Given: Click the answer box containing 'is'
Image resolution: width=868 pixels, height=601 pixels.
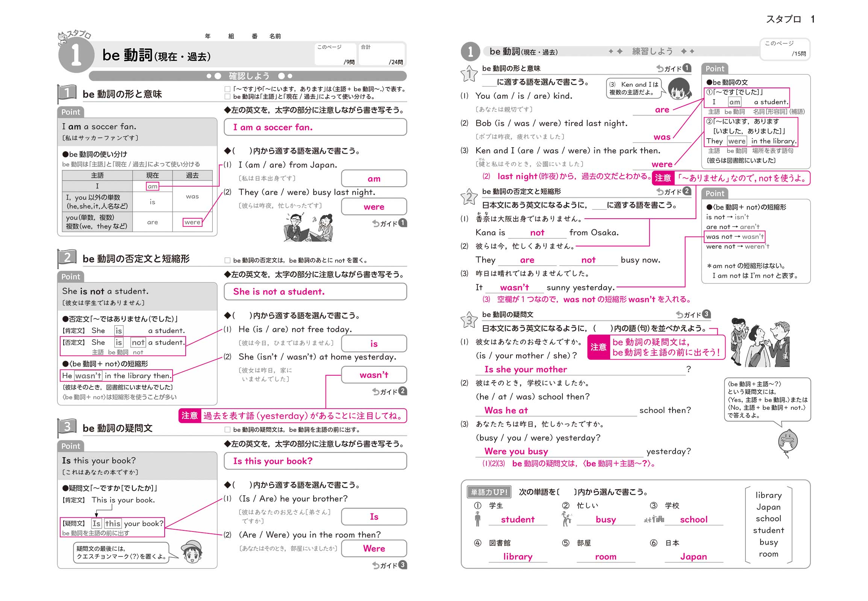Looking at the screenshot, I should pos(374,343).
